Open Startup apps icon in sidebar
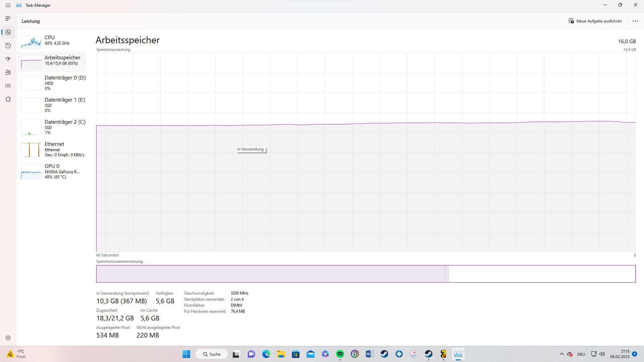This screenshot has width=644, height=362. pos(8,59)
